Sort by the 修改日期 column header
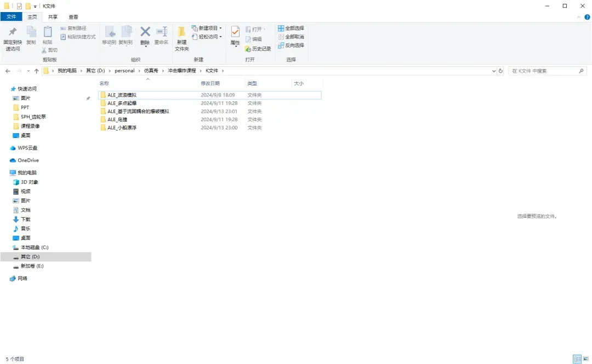 221,83
